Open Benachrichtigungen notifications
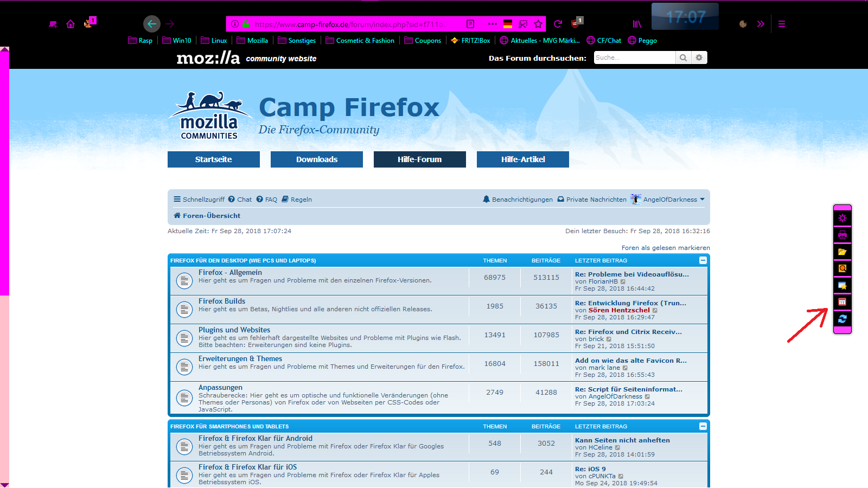Screen dimensions: 868x488 click(x=518, y=200)
